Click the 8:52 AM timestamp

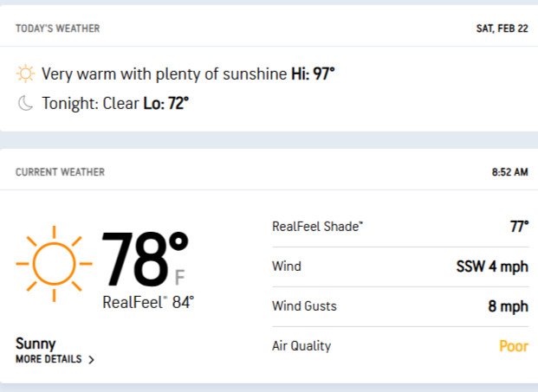[510, 172]
